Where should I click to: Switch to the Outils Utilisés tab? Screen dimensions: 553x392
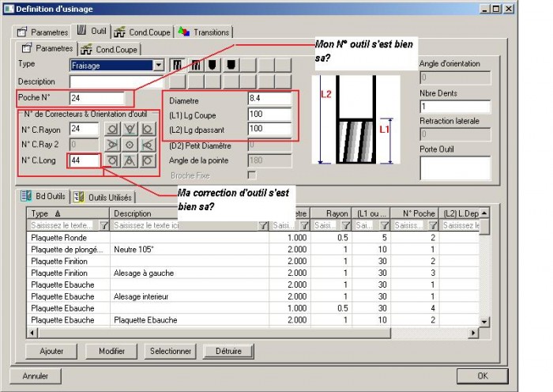click(103, 198)
